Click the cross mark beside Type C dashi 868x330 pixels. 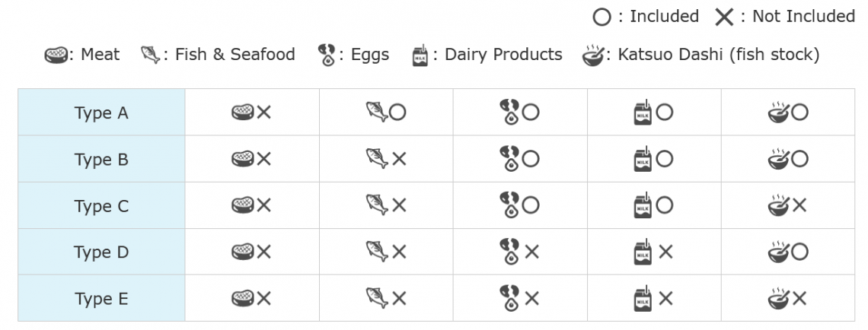coord(799,205)
